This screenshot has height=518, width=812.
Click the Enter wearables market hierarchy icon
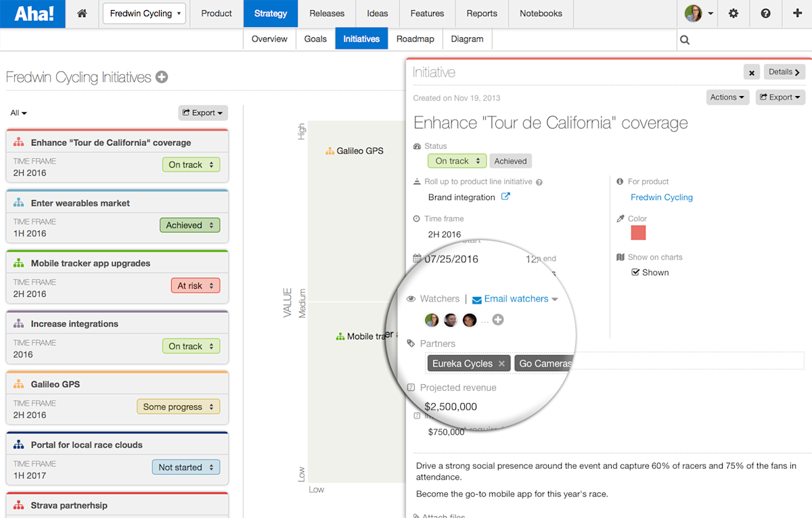(x=19, y=203)
